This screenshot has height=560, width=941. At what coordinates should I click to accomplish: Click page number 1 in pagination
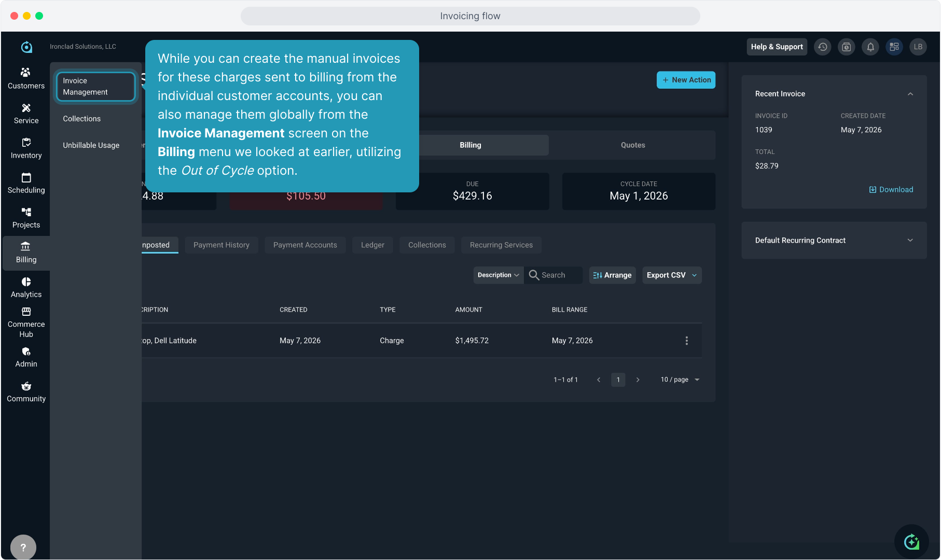(x=618, y=380)
